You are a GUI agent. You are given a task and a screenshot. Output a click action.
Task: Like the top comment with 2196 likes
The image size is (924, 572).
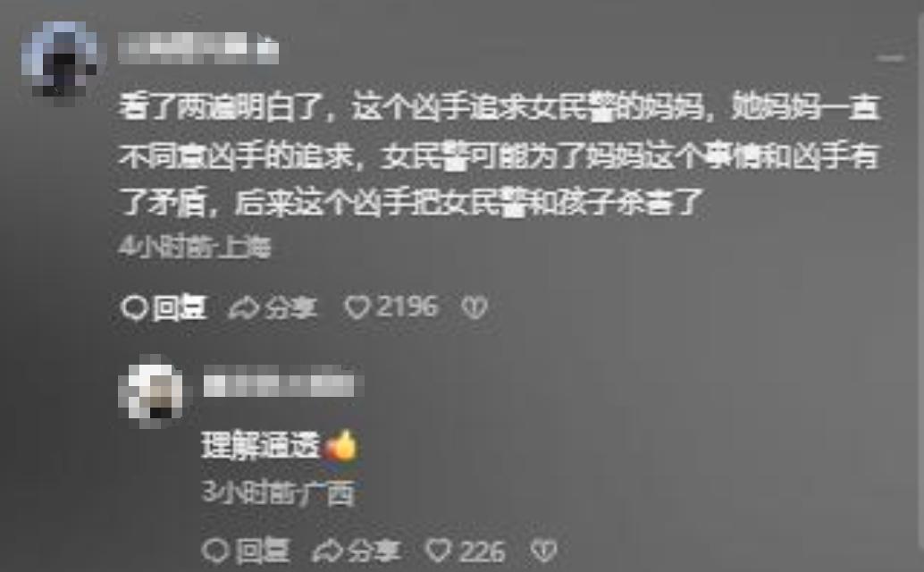point(357,307)
